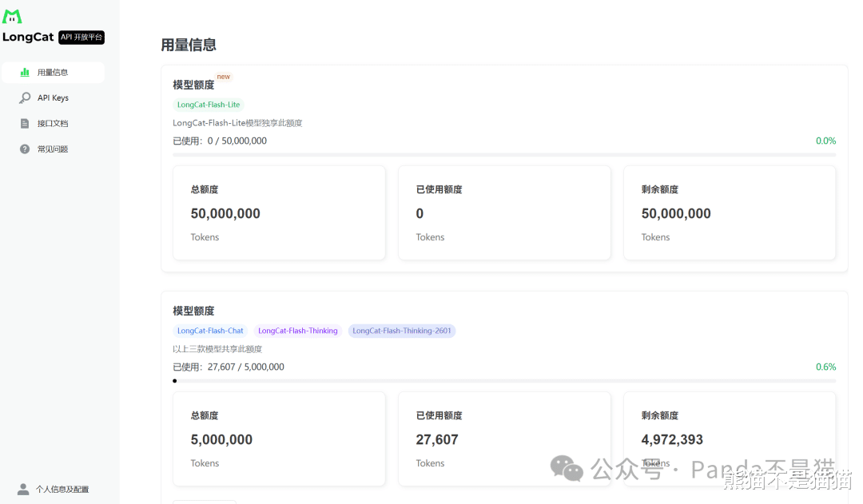This screenshot has height=504, width=863.
Task: Click the 已使用额度 27,607 Tokens card
Action: pyautogui.click(x=505, y=439)
